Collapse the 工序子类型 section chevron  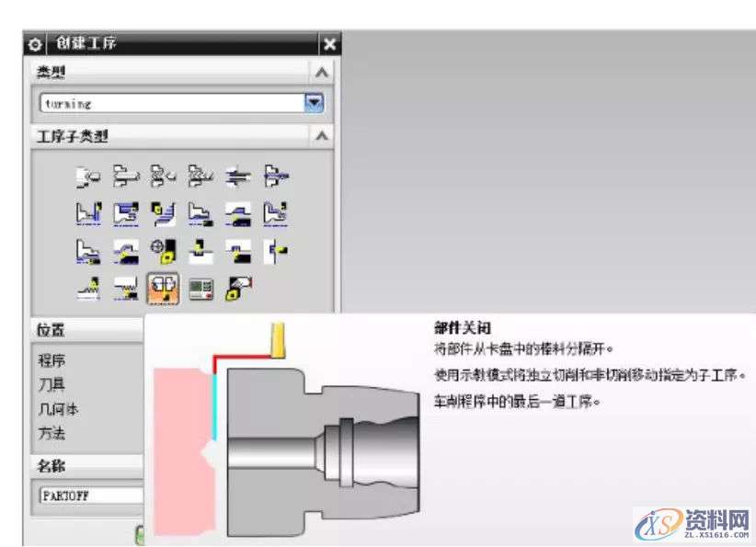click(321, 136)
